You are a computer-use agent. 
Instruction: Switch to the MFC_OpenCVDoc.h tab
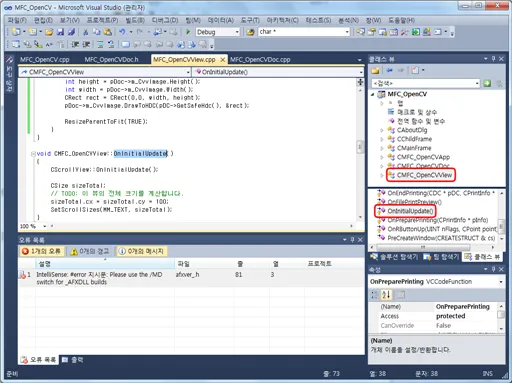(x=111, y=60)
